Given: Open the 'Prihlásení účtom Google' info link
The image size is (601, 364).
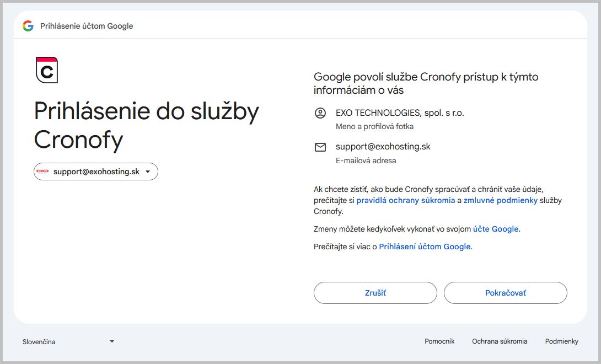Looking at the screenshot, I should pyautogui.click(x=425, y=247).
